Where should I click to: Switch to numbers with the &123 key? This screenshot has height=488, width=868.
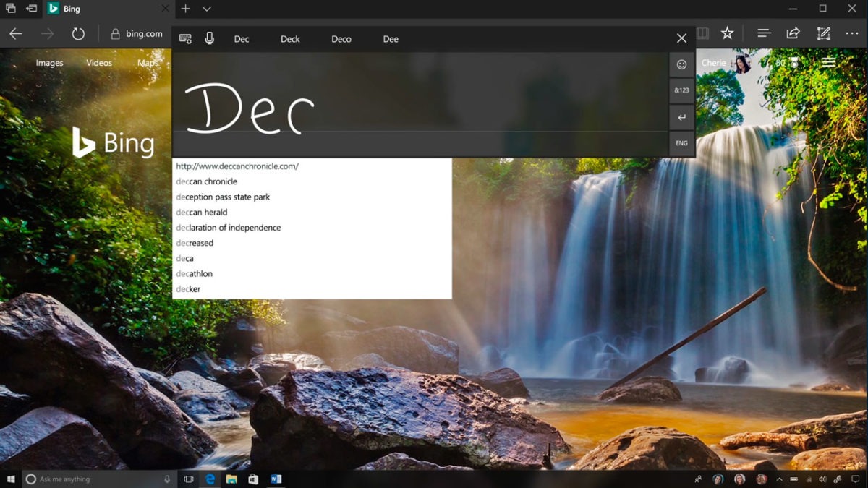(x=681, y=90)
